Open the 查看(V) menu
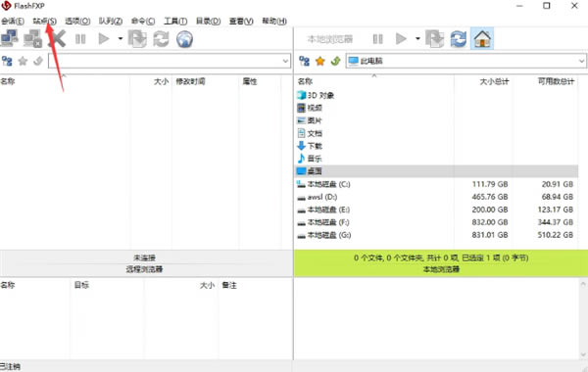Screen dimensions: 588x372 tap(241, 21)
